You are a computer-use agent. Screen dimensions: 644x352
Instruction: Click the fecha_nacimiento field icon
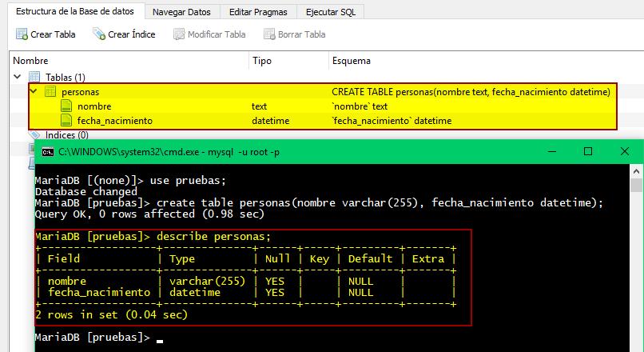(x=66, y=120)
